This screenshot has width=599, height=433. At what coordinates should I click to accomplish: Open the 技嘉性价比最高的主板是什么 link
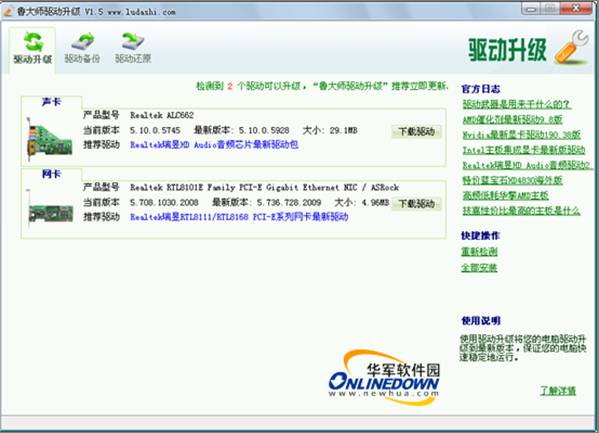point(521,211)
